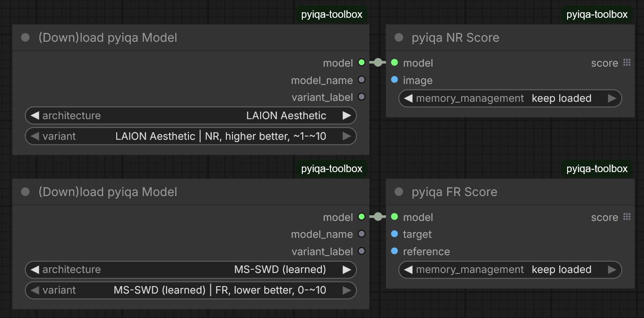Click the model_name output socket of MS-SWD loader

pos(361,234)
